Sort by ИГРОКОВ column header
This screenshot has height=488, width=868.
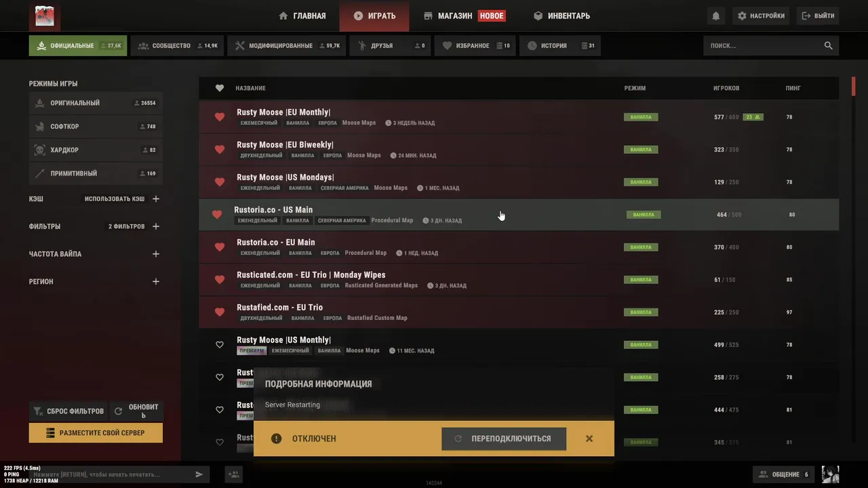pyautogui.click(x=726, y=88)
